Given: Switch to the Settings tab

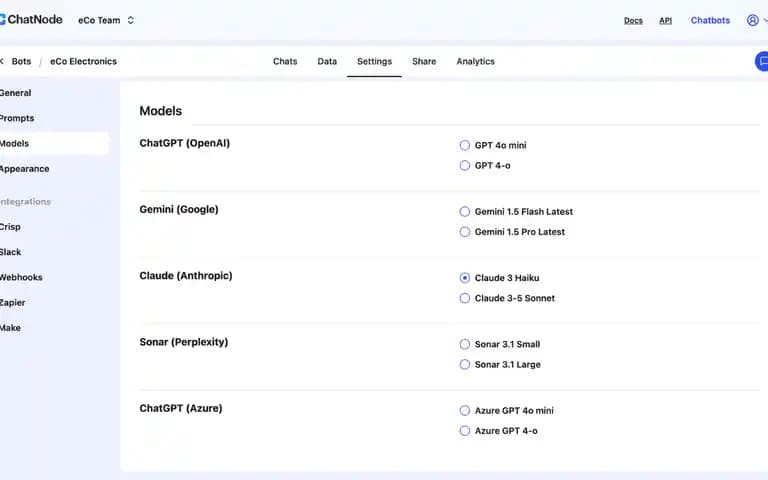Looking at the screenshot, I should tap(374, 61).
